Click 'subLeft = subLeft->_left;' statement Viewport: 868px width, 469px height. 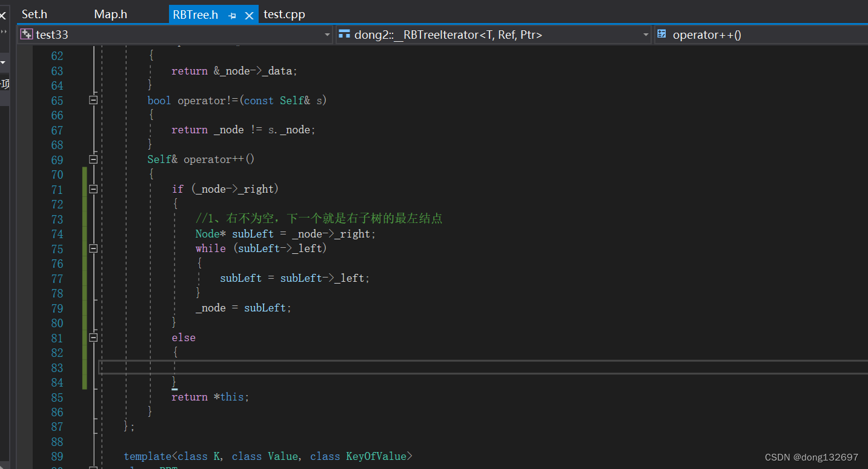[294, 278]
